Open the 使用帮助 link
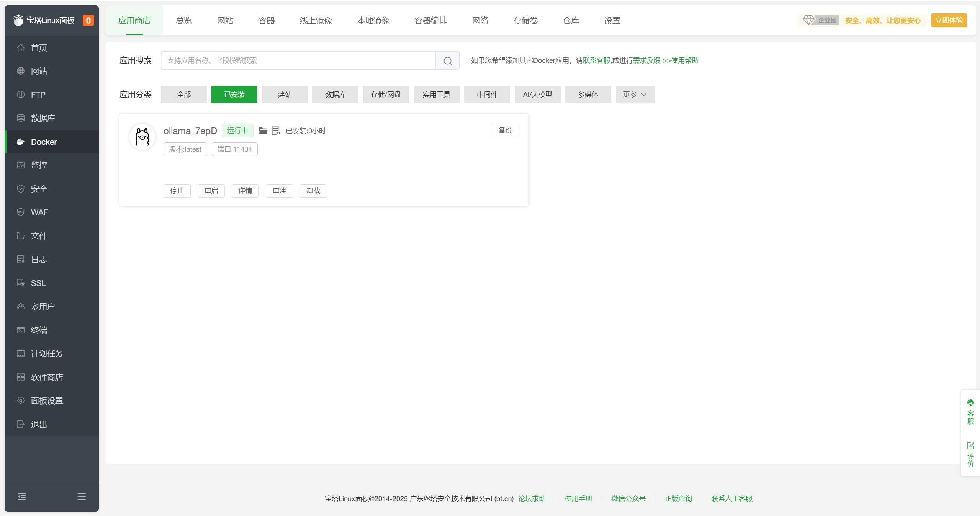Viewport: 980px width, 516px height. point(681,60)
